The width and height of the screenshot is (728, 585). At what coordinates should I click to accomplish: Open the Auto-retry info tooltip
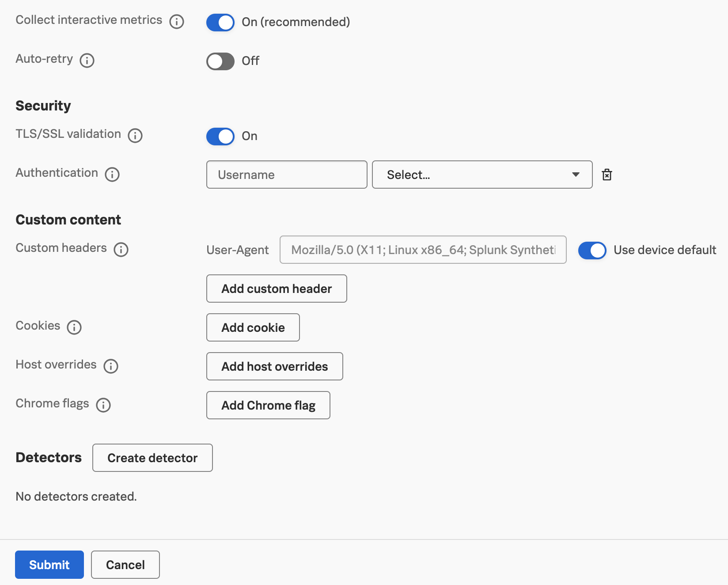[x=87, y=61]
